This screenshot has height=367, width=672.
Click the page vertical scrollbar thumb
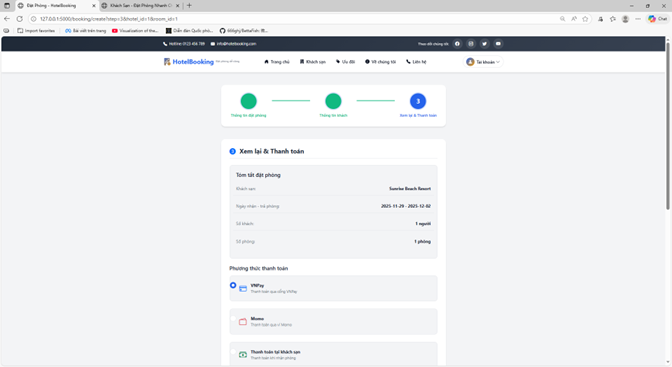(668, 126)
